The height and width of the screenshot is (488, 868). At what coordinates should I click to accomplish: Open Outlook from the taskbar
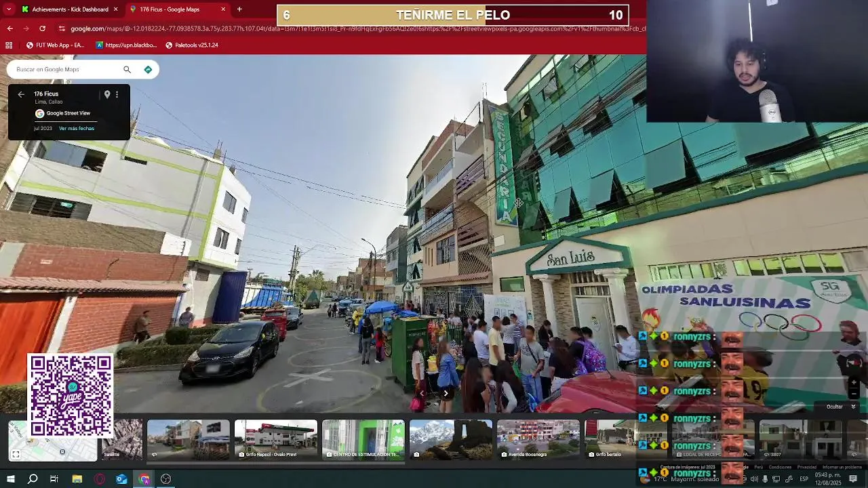pos(121,479)
